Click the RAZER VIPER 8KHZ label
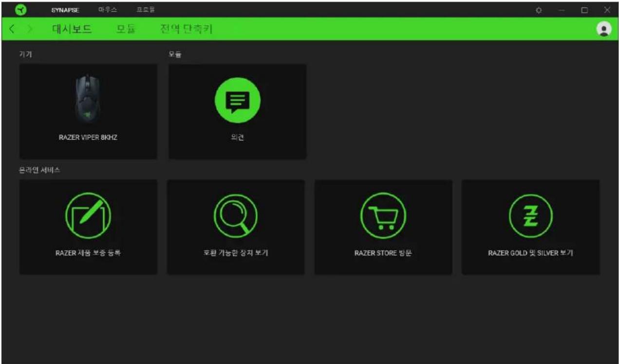This screenshot has height=364, width=619. tap(88, 137)
